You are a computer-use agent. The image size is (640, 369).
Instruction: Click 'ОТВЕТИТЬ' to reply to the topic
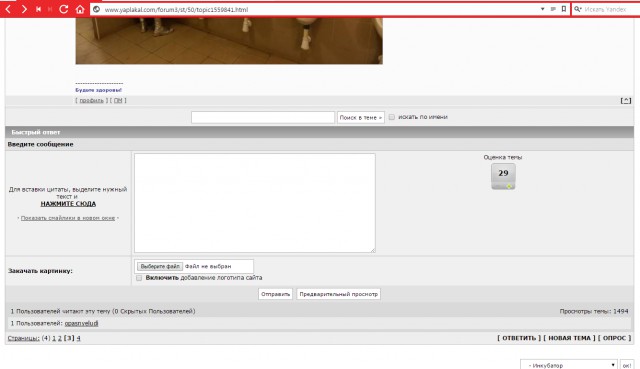pyautogui.click(x=519, y=338)
